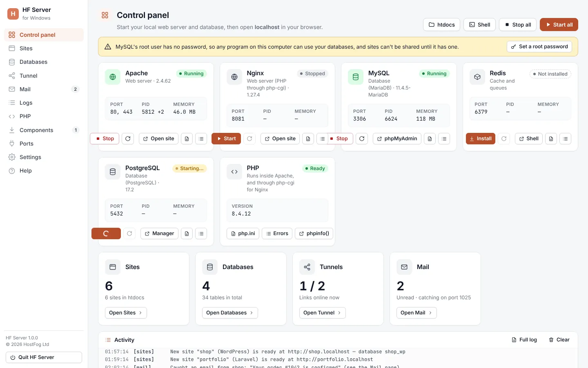Click the Start all button
Viewport: 588px width, 368px height.
coord(559,25)
